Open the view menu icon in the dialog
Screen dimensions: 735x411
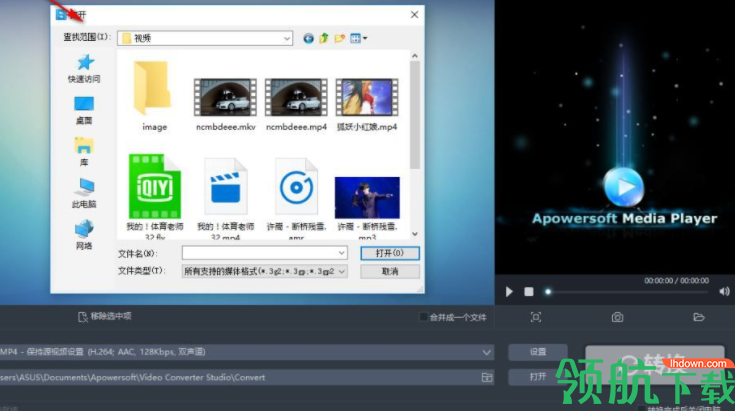click(x=358, y=38)
